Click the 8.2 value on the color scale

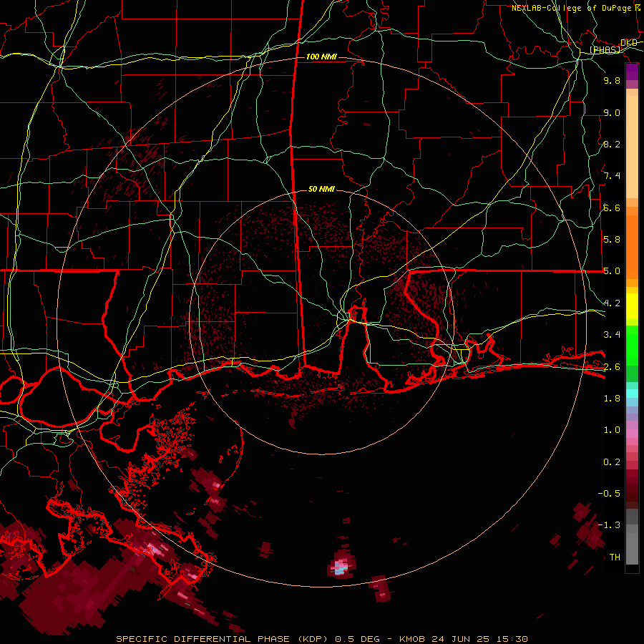612,144
